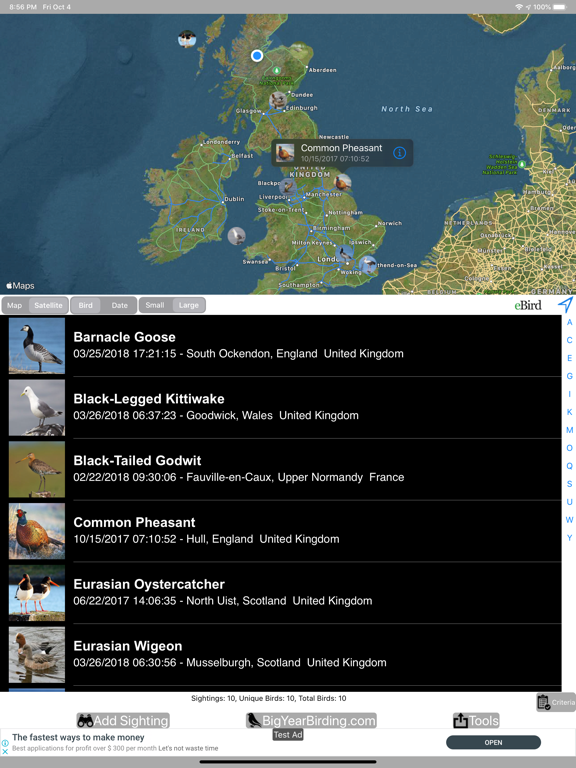Tap OPEN in the ad banner
Screen dimensions: 576x768
pos(493,743)
